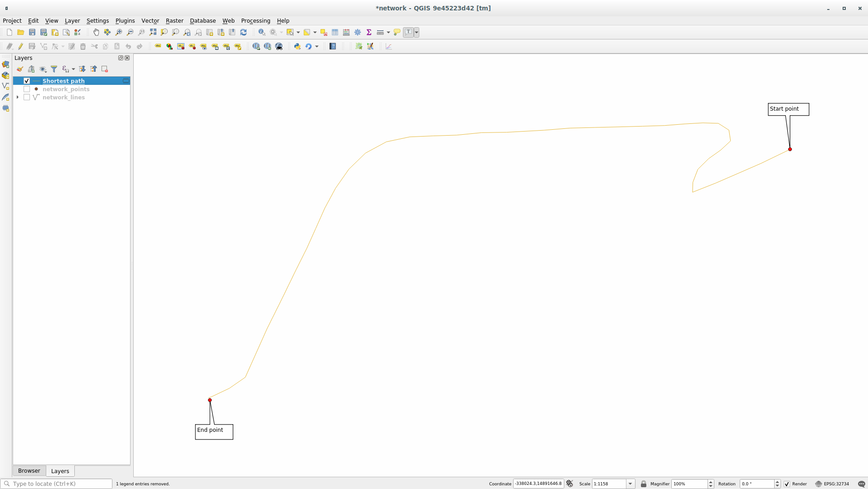868x489 pixels.
Task: Click the Zoom In magnifier tool
Action: pos(119,32)
